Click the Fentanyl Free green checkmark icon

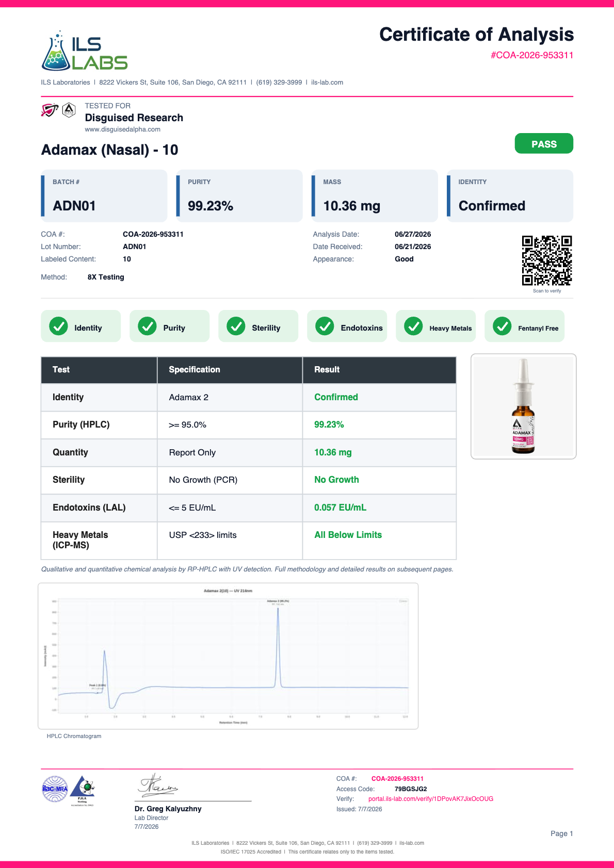click(x=502, y=326)
